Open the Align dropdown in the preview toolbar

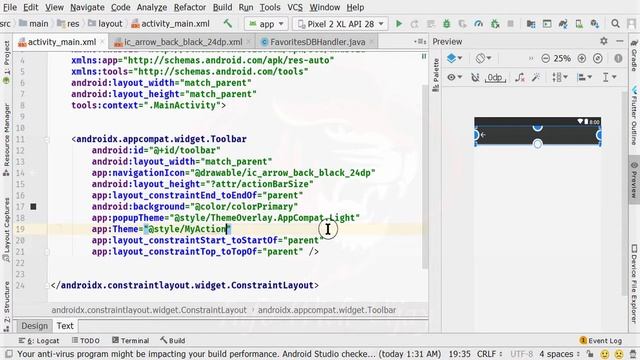(585, 77)
